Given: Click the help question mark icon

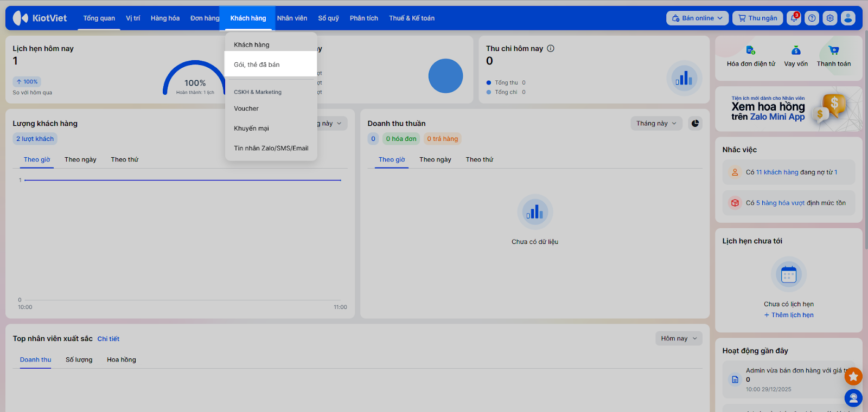Looking at the screenshot, I should point(812,18).
